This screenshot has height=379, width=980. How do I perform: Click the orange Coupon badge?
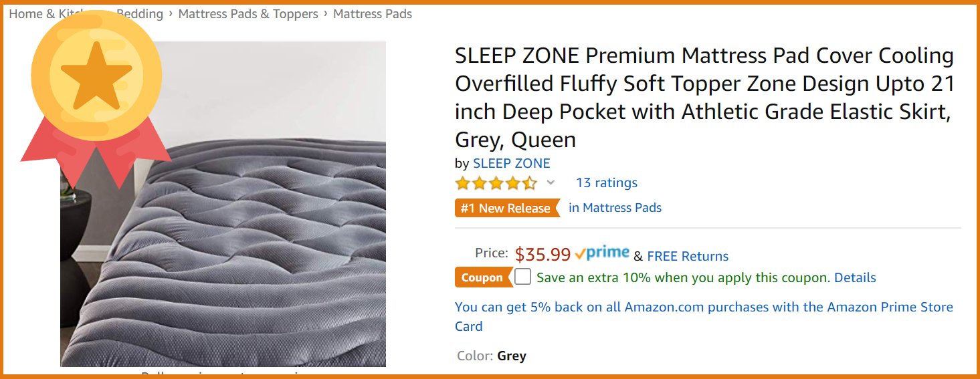pos(482,277)
